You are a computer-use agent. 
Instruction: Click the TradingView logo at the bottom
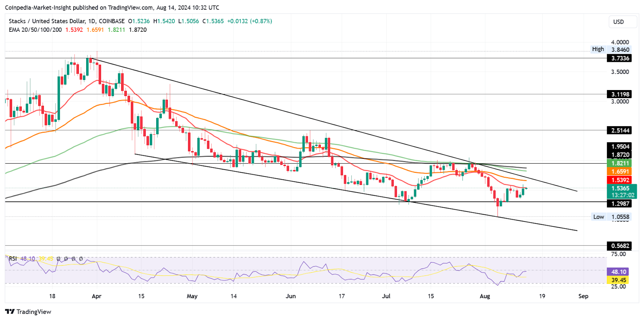[x=28, y=312]
